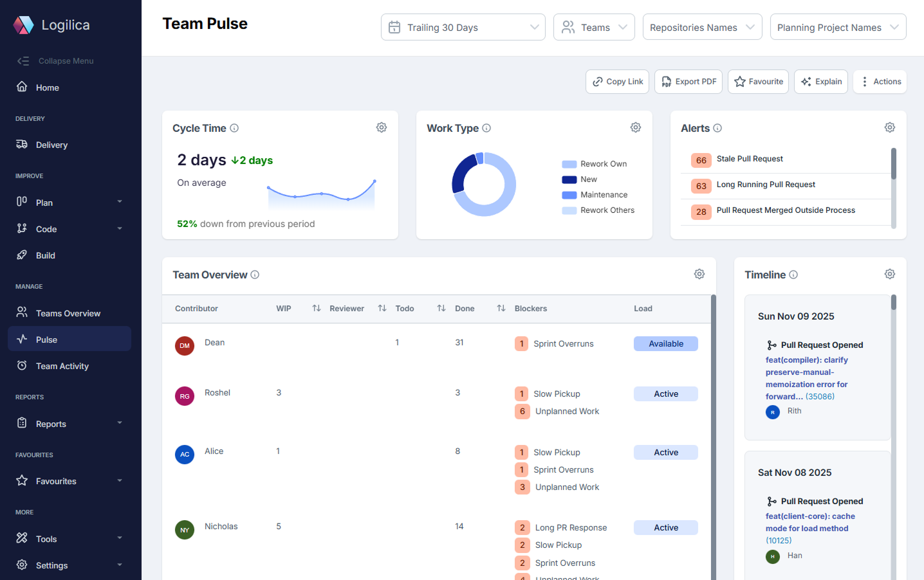
Task: Expand the Settings sidebar menu
Action: (69, 565)
